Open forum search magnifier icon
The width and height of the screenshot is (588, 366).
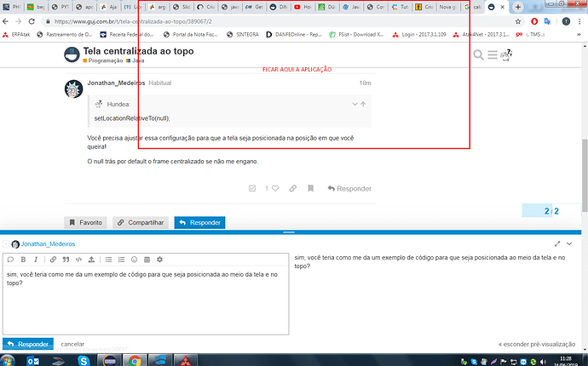[x=478, y=54]
